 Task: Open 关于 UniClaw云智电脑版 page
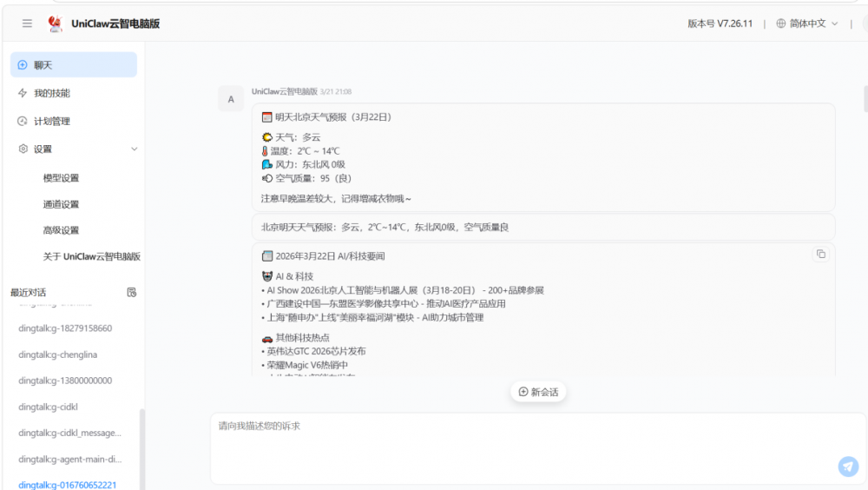tap(91, 256)
